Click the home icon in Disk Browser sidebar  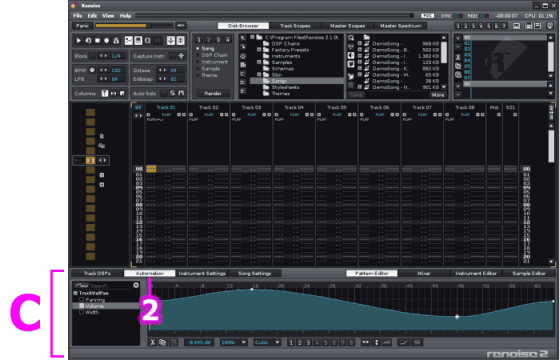[243, 56]
